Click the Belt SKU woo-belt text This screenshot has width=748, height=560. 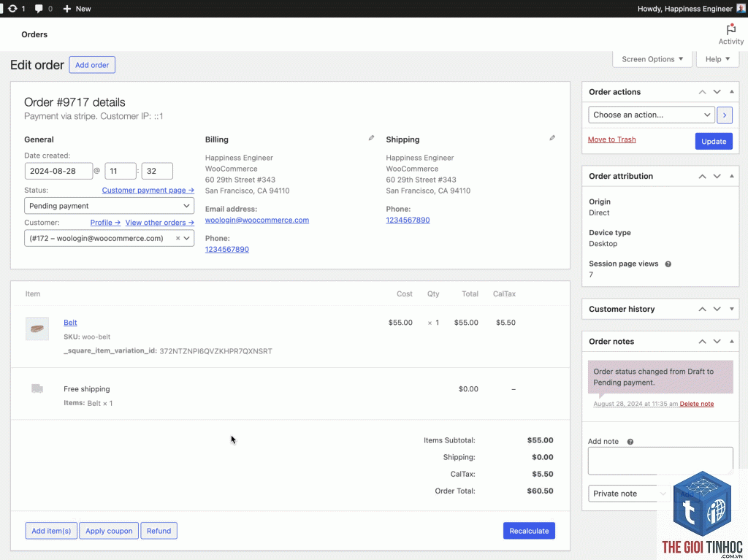pyautogui.click(x=87, y=337)
